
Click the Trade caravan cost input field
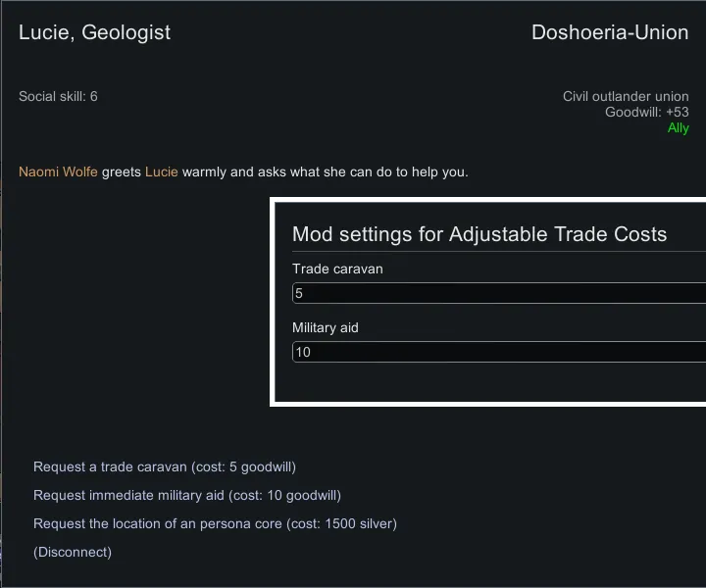tap(498, 293)
